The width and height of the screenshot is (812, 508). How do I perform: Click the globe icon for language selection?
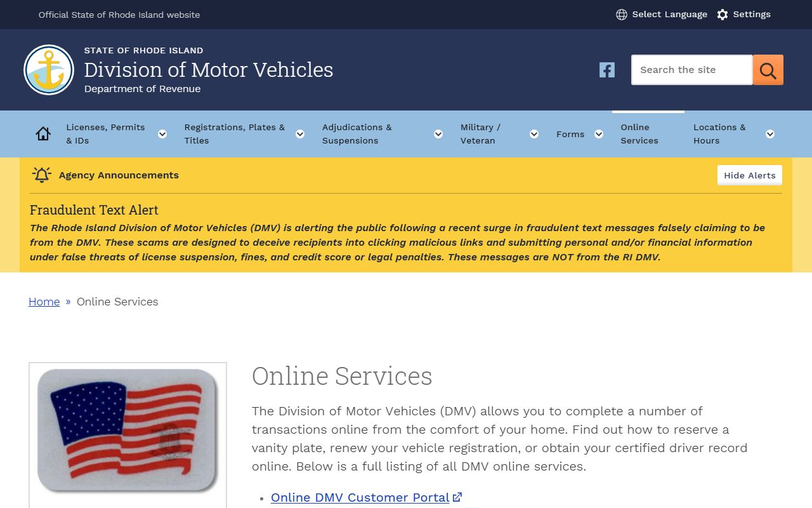(x=622, y=15)
